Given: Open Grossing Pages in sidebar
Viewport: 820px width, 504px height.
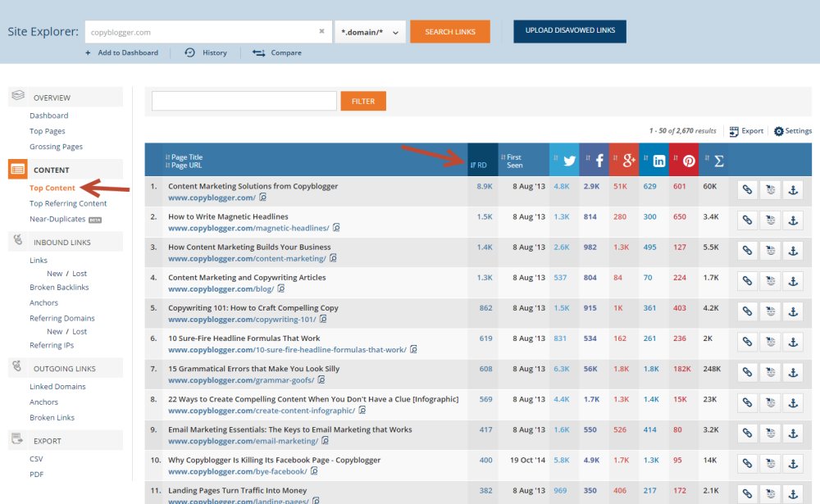Looking at the screenshot, I should point(56,147).
